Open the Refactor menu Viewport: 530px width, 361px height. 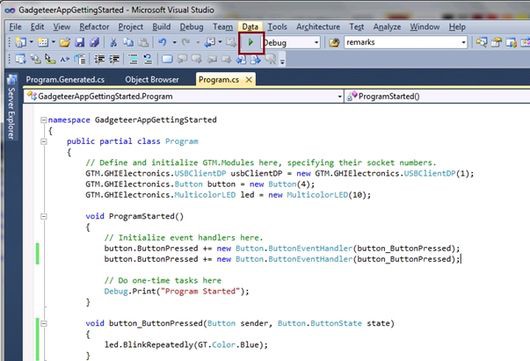coord(94,27)
